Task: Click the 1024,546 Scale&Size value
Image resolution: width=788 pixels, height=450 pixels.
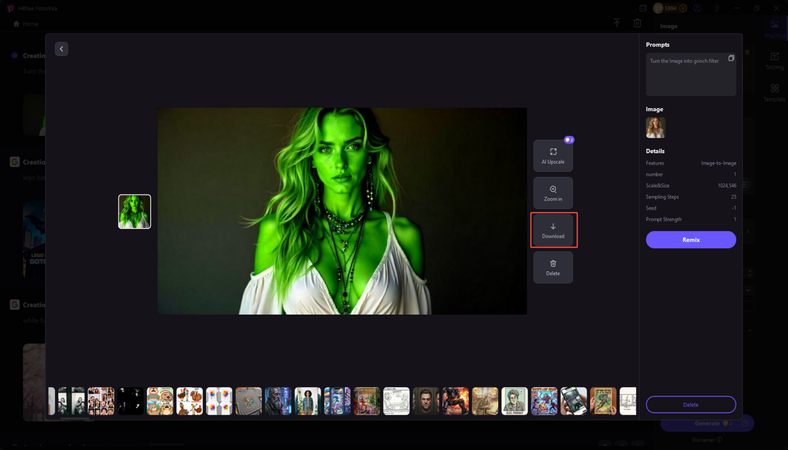Action: 727,186
